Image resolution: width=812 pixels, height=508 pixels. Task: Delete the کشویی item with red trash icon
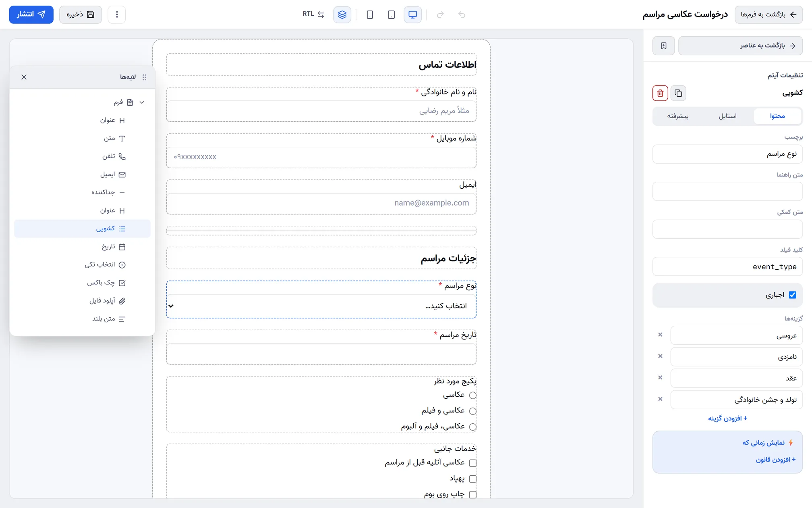660,93
